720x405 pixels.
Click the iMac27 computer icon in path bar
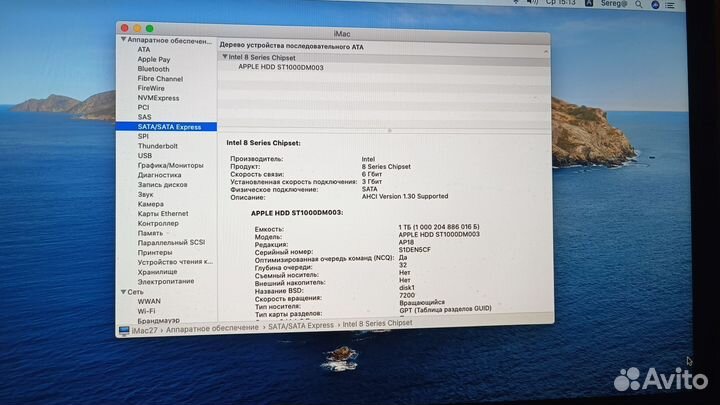click(124, 331)
